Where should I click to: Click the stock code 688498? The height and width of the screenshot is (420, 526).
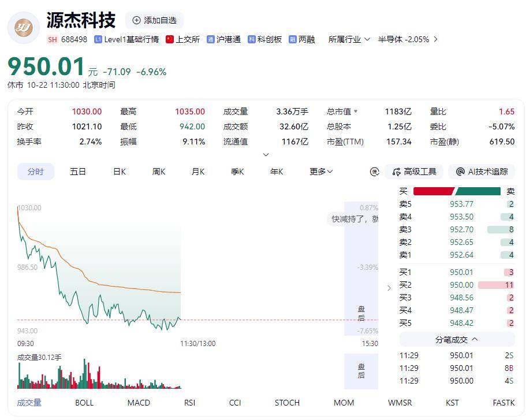click(x=74, y=40)
